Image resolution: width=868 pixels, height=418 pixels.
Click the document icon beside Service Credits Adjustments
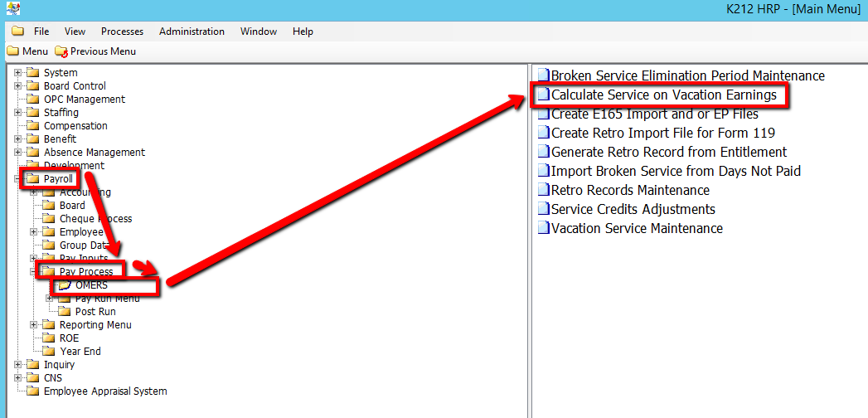tap(544, 209)
